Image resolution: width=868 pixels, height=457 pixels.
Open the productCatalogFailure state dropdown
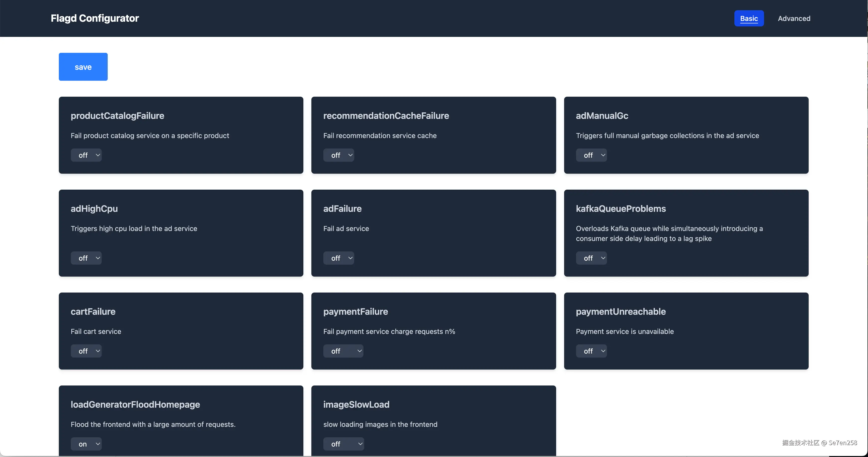[86, 155]
